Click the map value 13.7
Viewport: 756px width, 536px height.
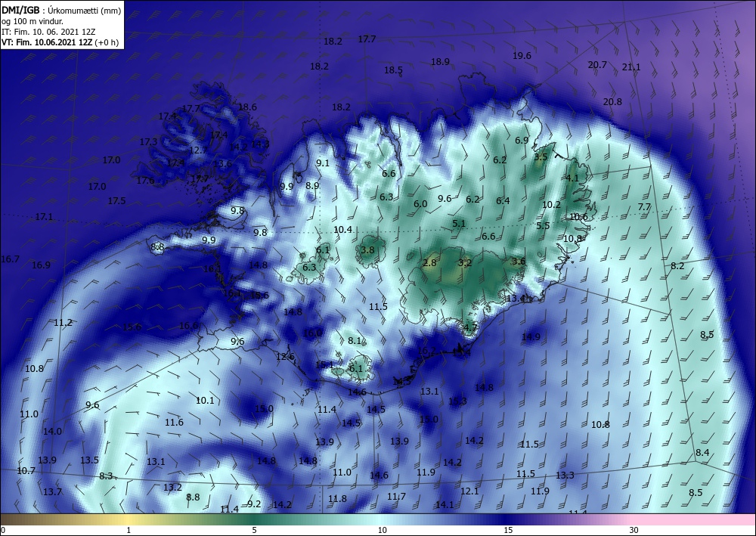click(53, 492)
